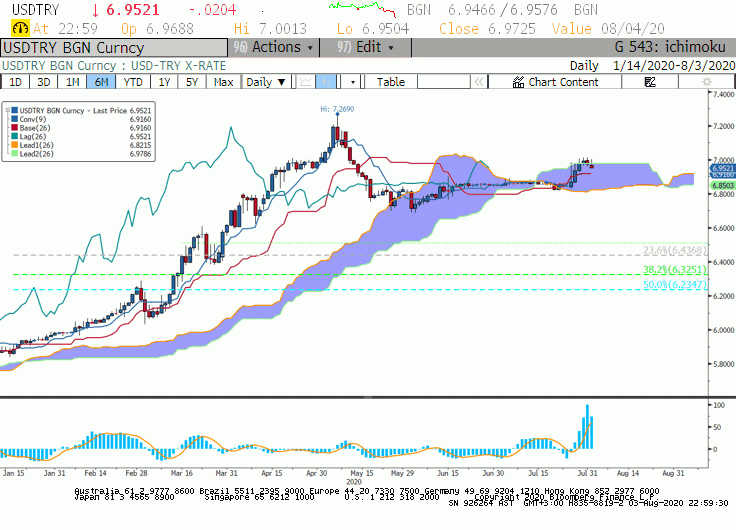The image size is (736, 530).
Task: Select the 1Y range tab
Action: pyautogui.click(x=164, y=82)
